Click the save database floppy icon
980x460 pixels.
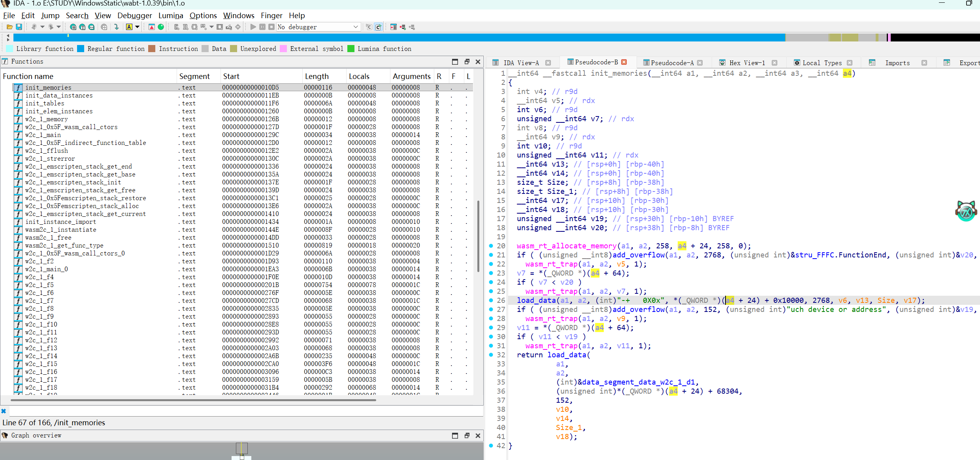(x=19, y=27)
